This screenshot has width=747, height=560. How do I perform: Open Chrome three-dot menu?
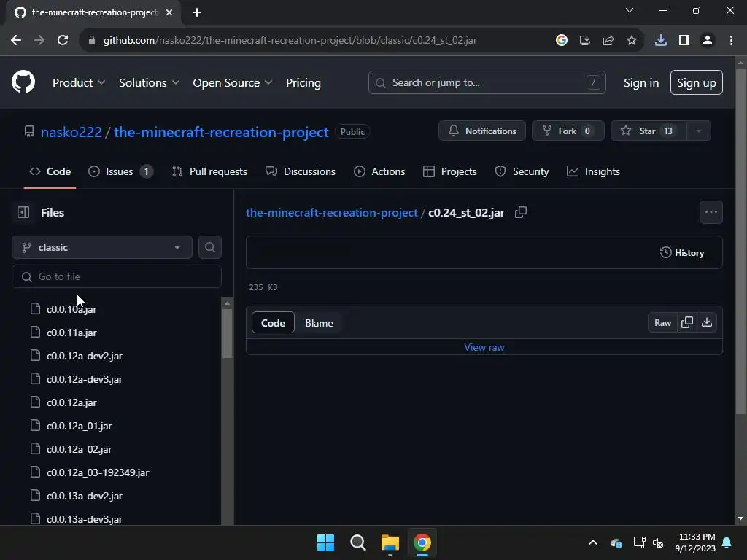(731, 41)
